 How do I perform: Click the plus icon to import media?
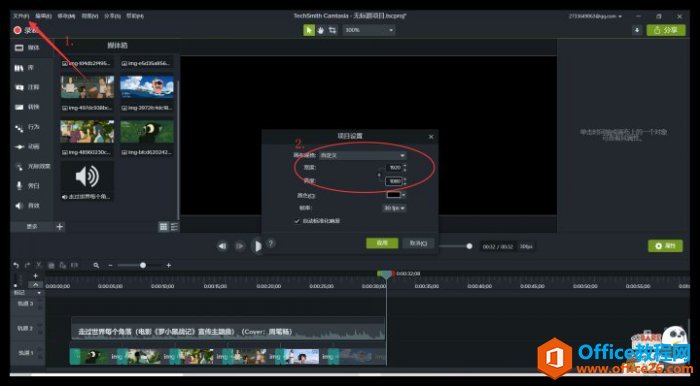click(x=60, y=227)
